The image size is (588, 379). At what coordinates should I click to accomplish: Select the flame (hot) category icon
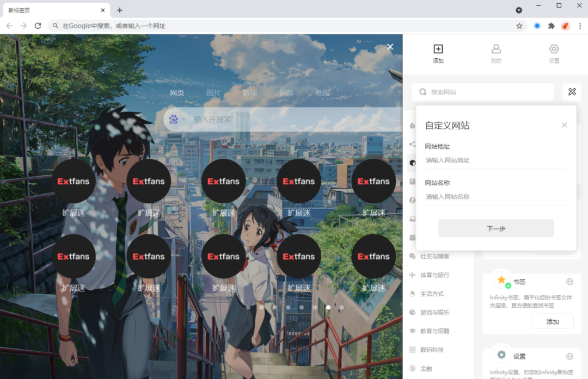(413, 126)
